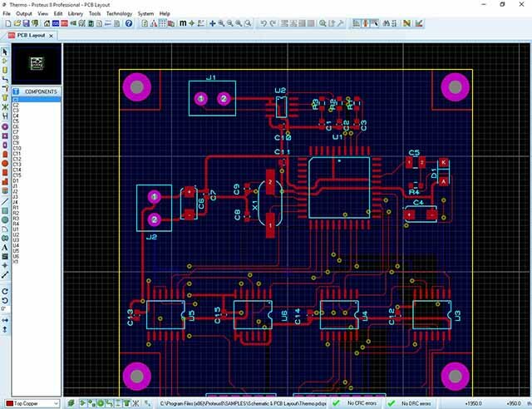Click the No CRC errors status indicator
The width and height of the screenshot is (532, 409).
coord(355,403)
